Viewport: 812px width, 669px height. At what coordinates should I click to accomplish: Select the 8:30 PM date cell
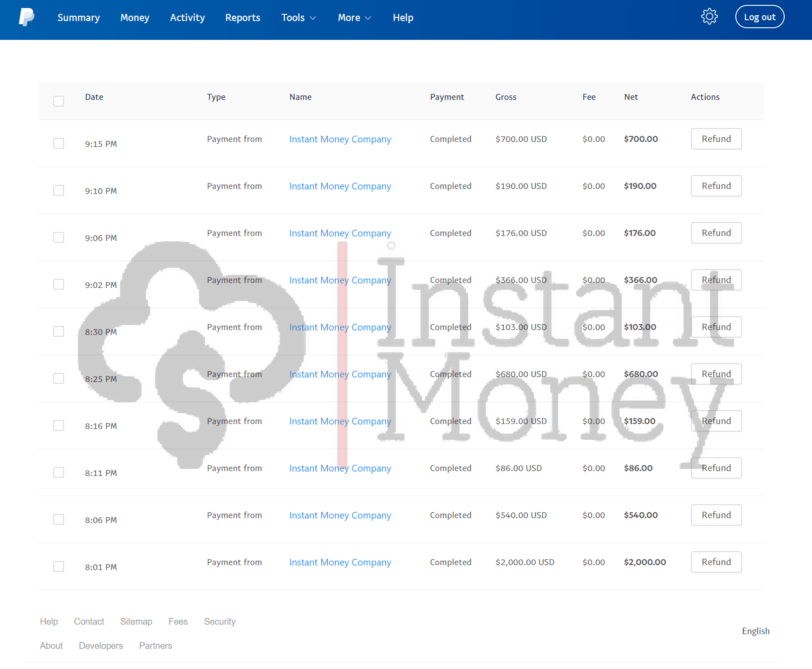[x=101, y=332]
